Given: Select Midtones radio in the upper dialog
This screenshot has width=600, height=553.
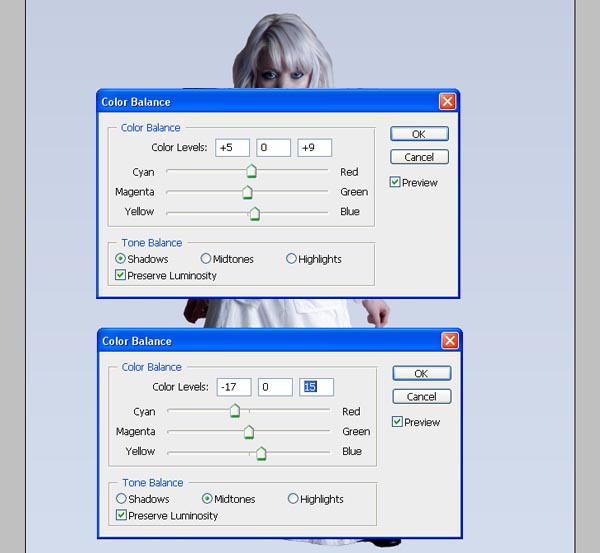Looking at the screenshot, I should [206, 258].
